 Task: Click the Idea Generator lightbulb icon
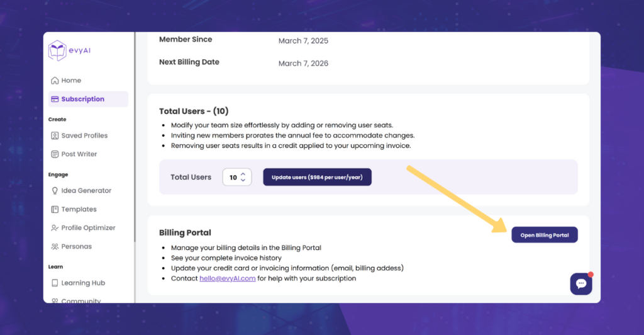55,191
